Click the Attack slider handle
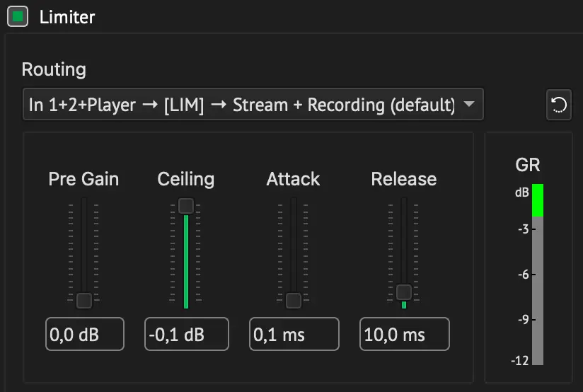Screen dimensions: 583x392 point(294,301)
